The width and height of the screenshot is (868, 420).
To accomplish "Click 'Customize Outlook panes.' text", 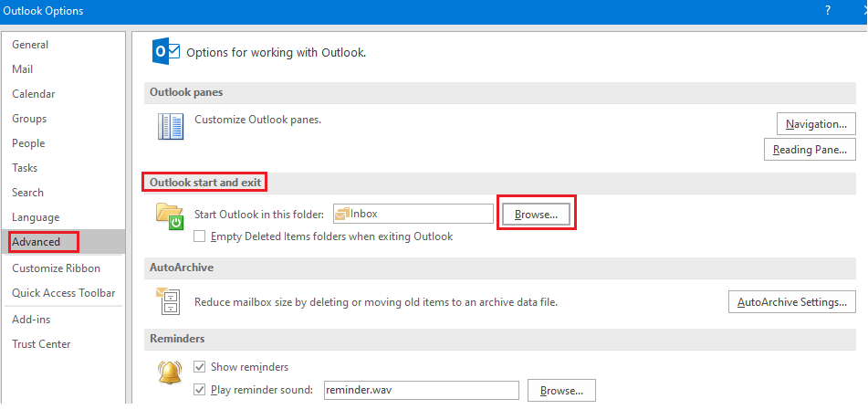I will 258,119.
